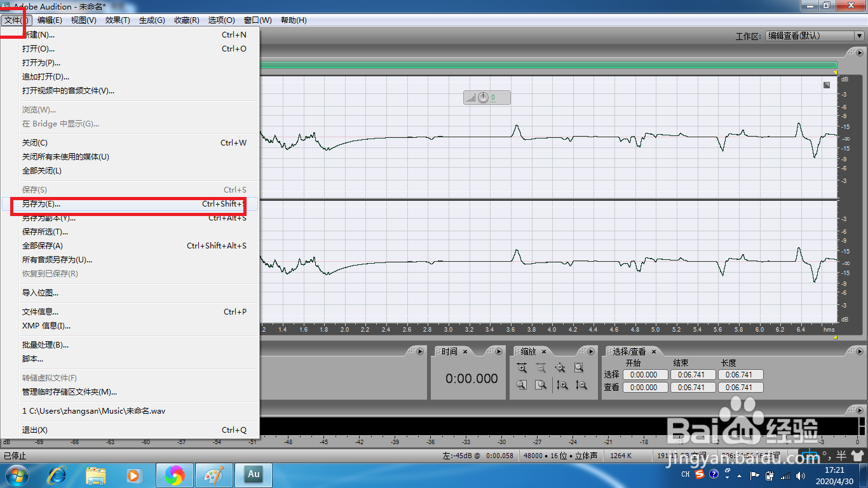Open the 效果(T) menu

tap(118, 20)
